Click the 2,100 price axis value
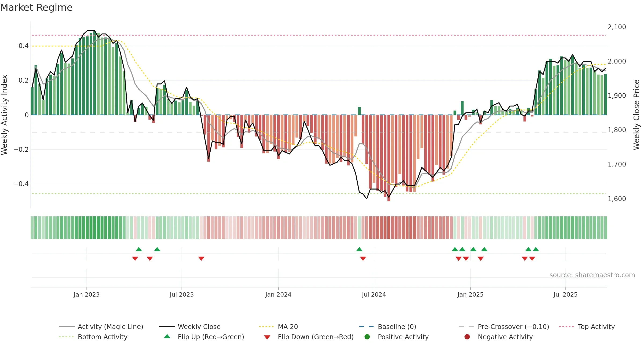 pos(617,27)
